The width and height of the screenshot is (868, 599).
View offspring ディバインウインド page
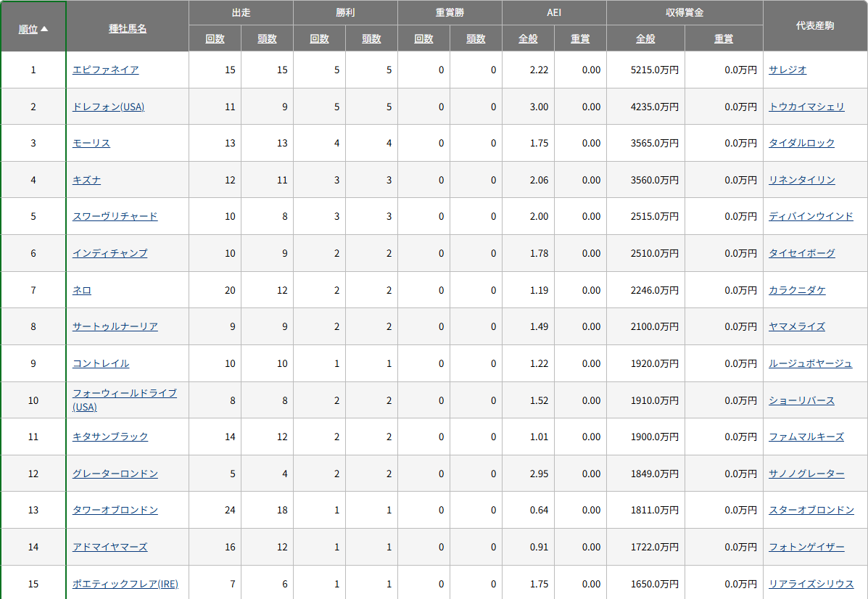pyautogui.click(x=811, y=216)
